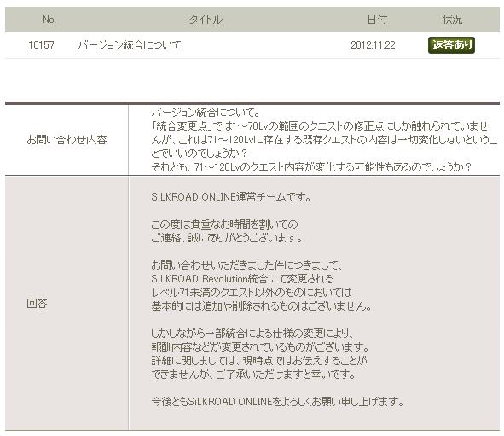Click the 日付 column header
The image size is (504, 436).
click(377, 20)
